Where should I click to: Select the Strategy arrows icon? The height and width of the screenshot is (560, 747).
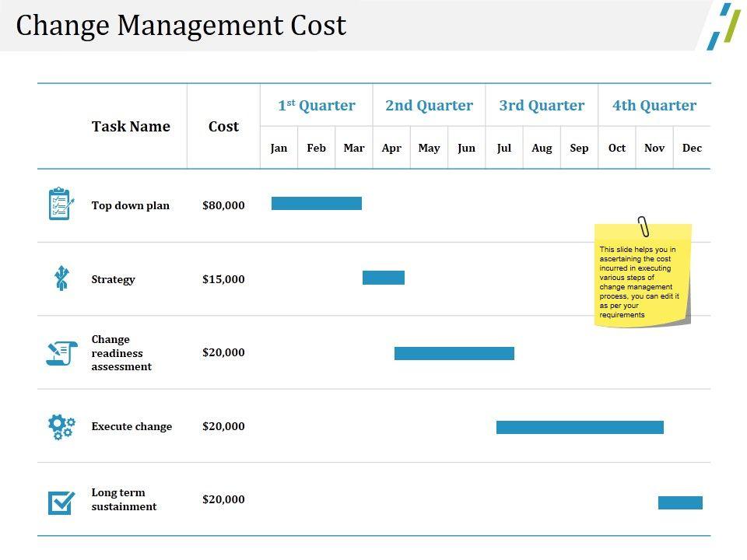pyautogui.click(x=61, y=278)
